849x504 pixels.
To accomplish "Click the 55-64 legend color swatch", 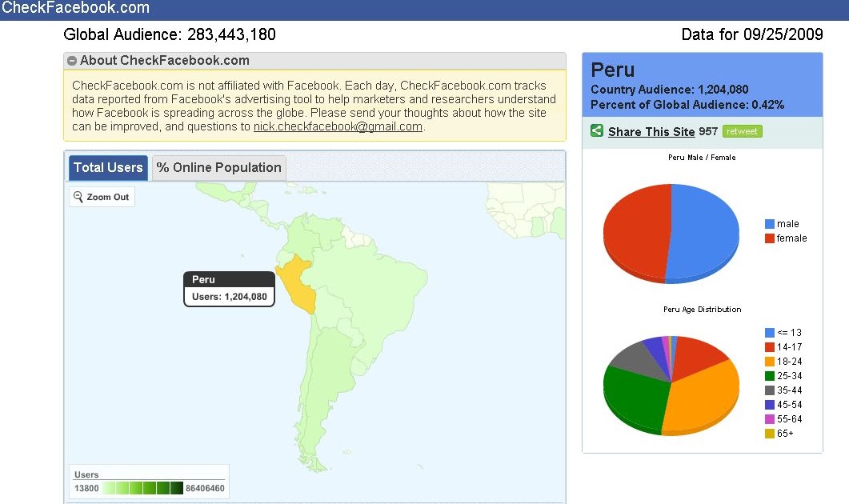I will (770, 419).
